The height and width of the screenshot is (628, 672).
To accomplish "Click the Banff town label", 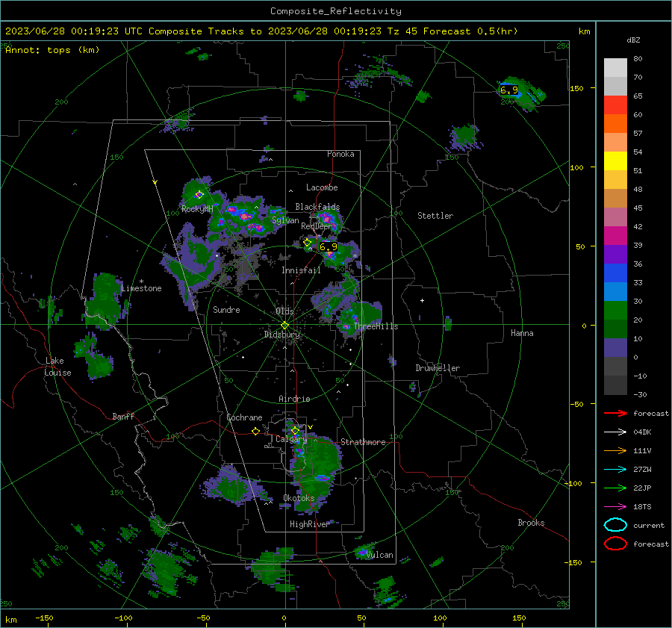I will click(x=123, y=416).
